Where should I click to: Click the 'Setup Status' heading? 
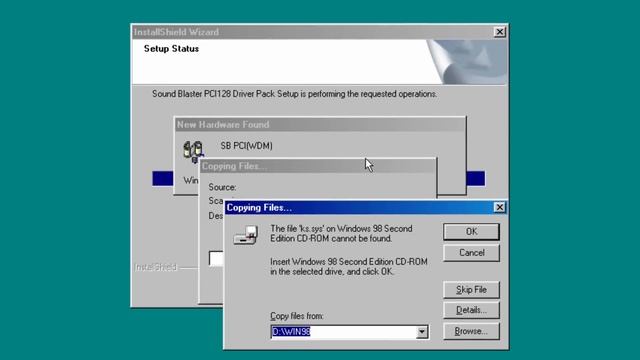click(x=171, y=49)
